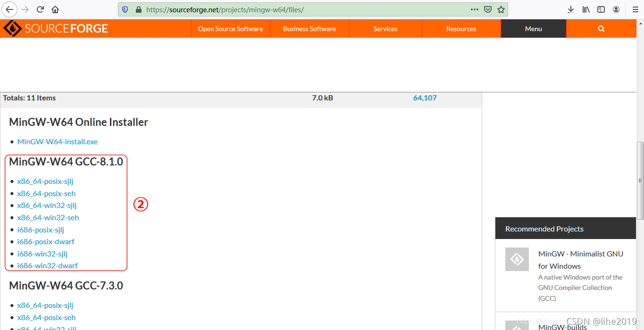Open i686-win32-dwarf link
The width and height of the screenshot is (644, 330).
click(x=48, y=265)
